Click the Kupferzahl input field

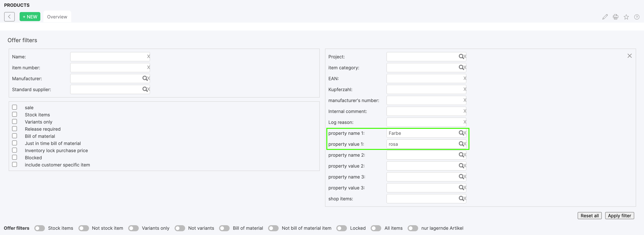pos(426,89)
